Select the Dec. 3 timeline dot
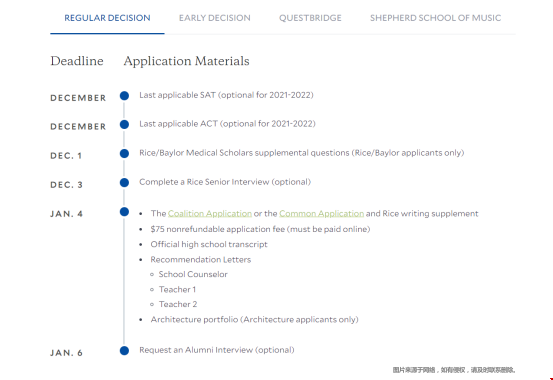553x380 pixels. tap(124, 182)
